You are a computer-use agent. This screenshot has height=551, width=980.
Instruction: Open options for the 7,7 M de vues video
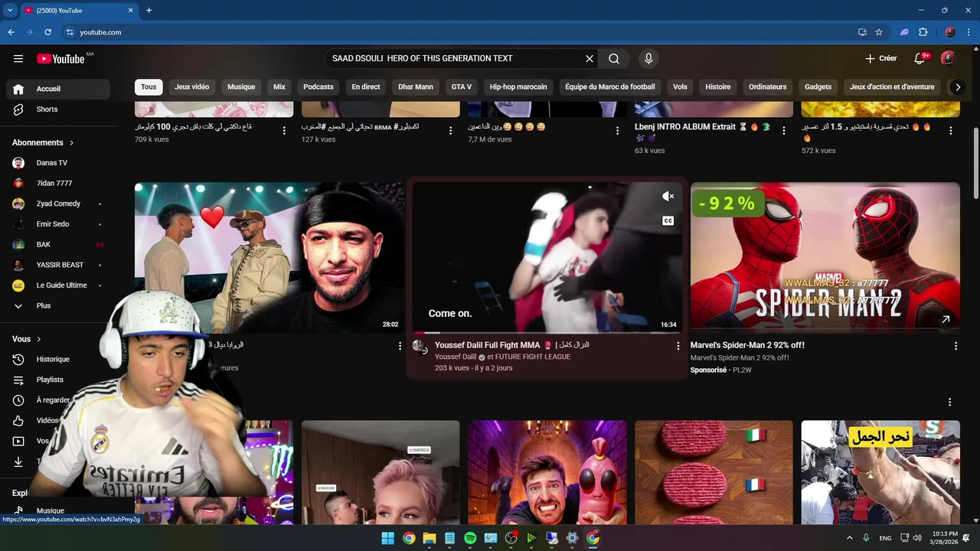[x=617, y=131]
